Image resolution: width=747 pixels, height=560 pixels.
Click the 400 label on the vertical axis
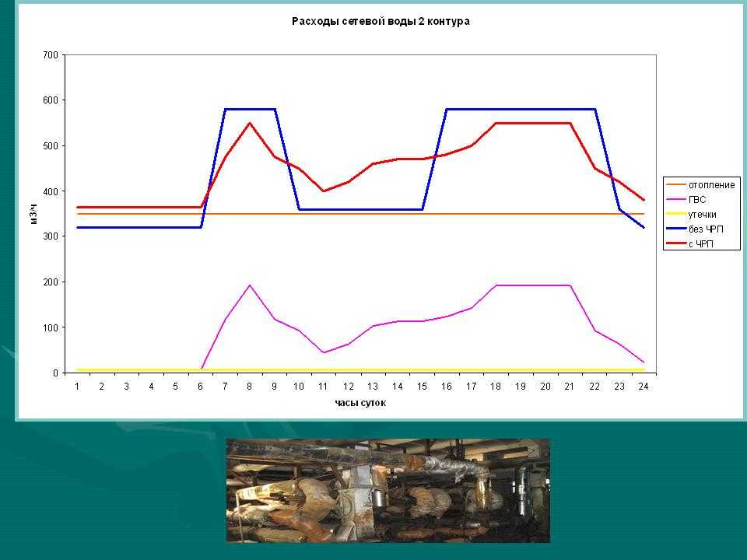click(51, 191)
